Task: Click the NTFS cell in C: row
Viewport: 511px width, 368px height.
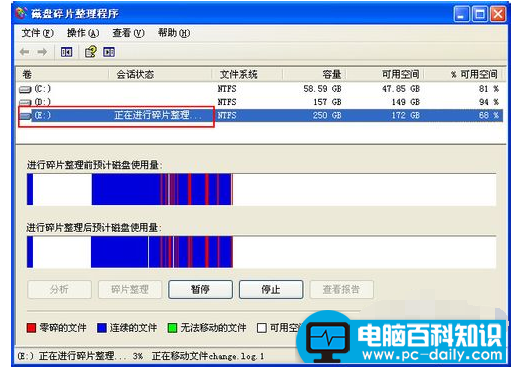Action: tap(227, 89)
